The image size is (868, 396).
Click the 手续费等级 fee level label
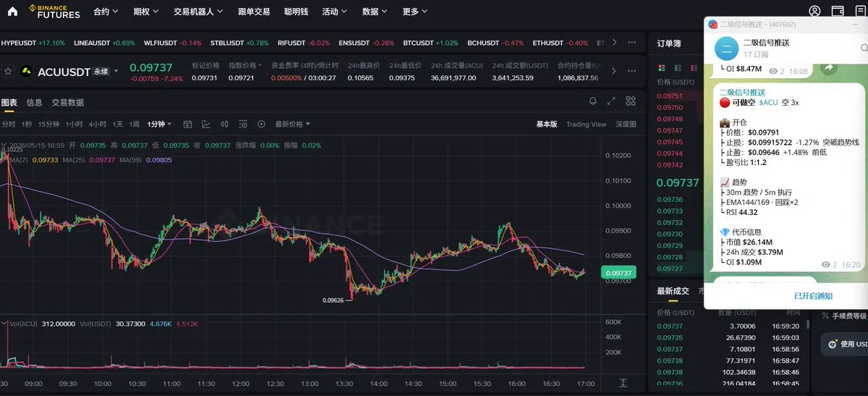850,316
